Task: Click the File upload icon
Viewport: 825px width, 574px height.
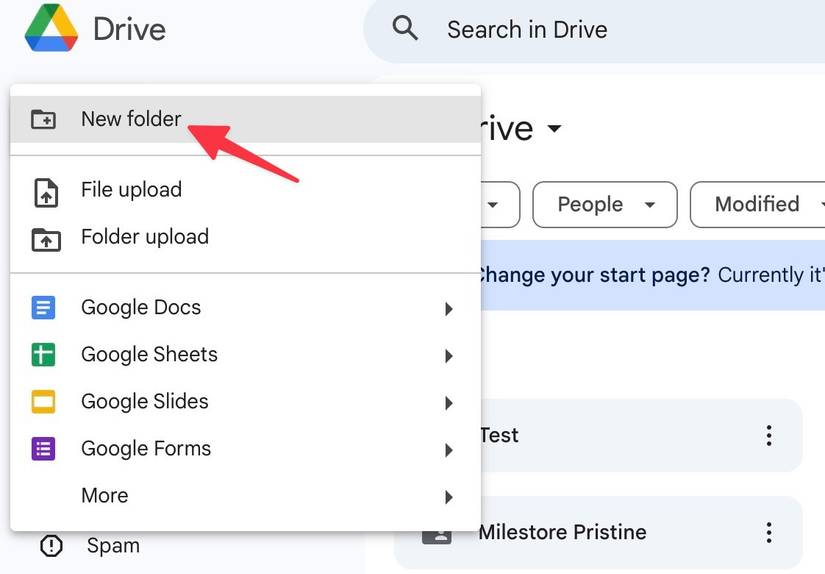Action: coord(45,191)
